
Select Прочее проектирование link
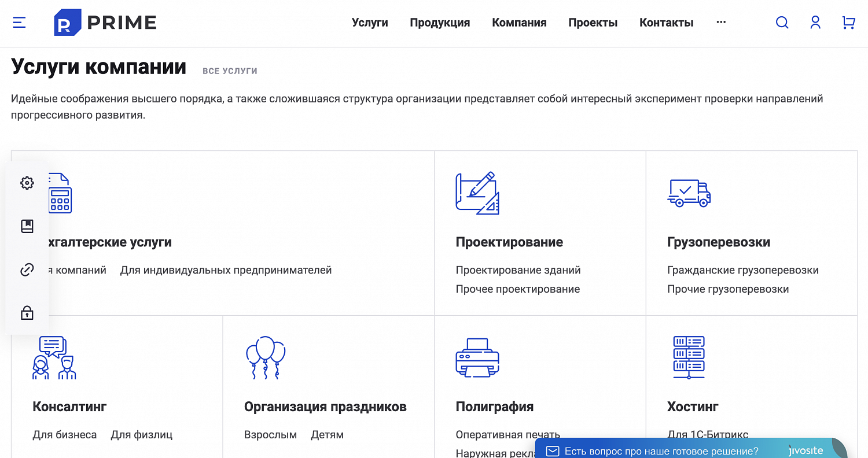click(x=518, y=289)
